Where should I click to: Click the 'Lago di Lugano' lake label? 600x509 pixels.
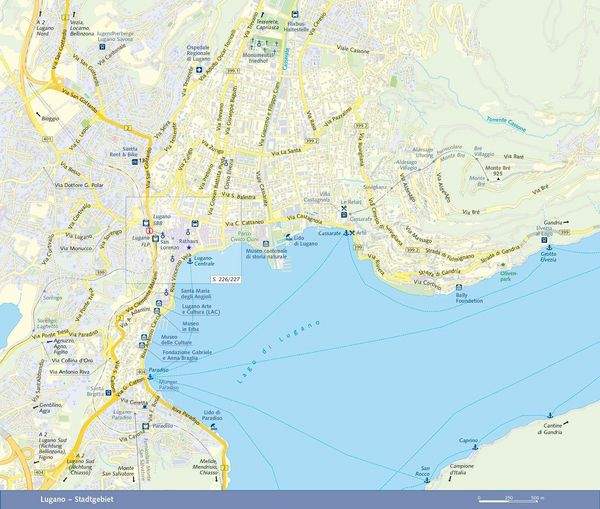(x=278, y=352)
